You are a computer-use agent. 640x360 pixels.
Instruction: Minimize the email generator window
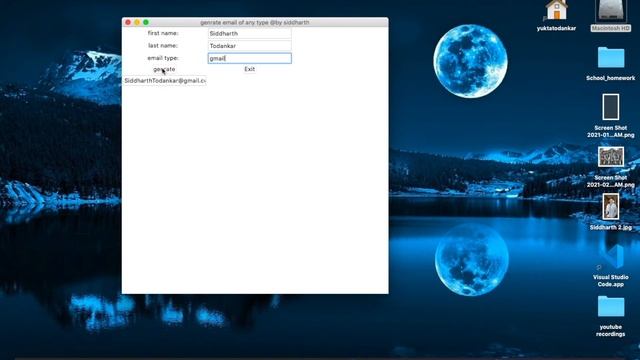tap(137, 22)
